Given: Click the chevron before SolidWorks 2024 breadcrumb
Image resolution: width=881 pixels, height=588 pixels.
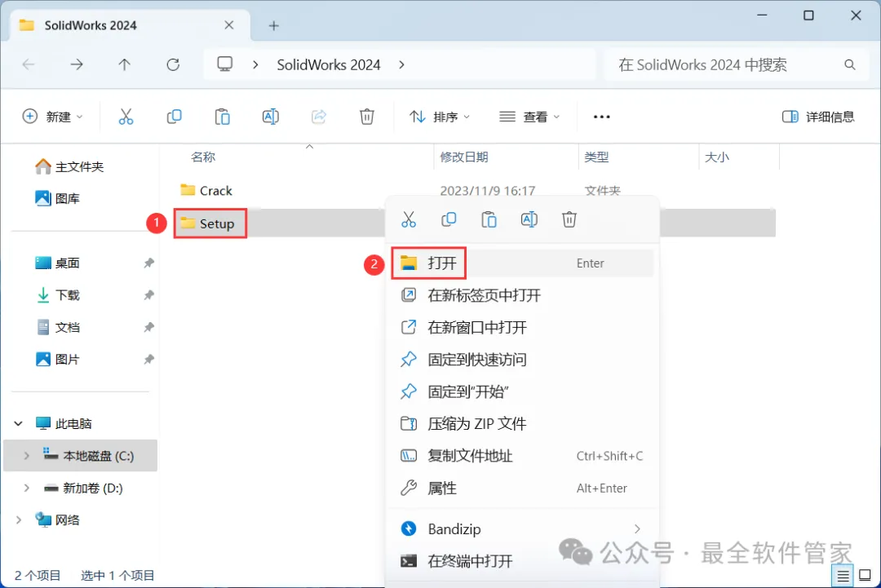Looking at the screenshot, I should click(255, 64).
